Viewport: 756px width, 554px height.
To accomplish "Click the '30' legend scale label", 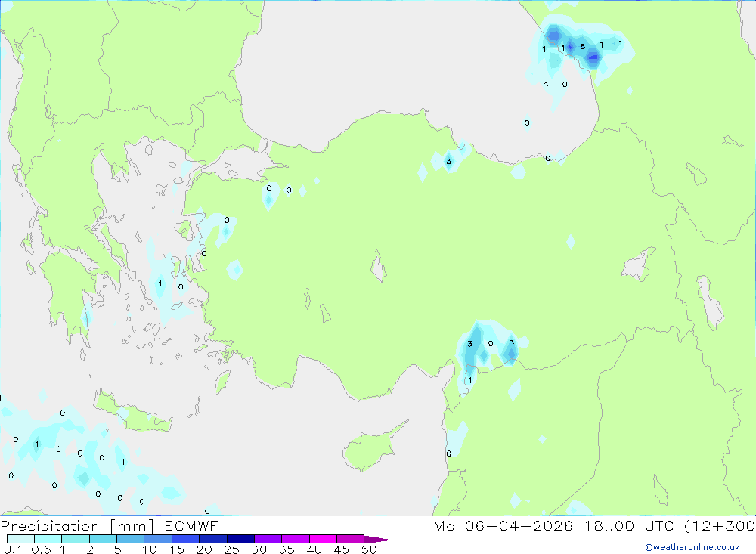I will (259, 549).
